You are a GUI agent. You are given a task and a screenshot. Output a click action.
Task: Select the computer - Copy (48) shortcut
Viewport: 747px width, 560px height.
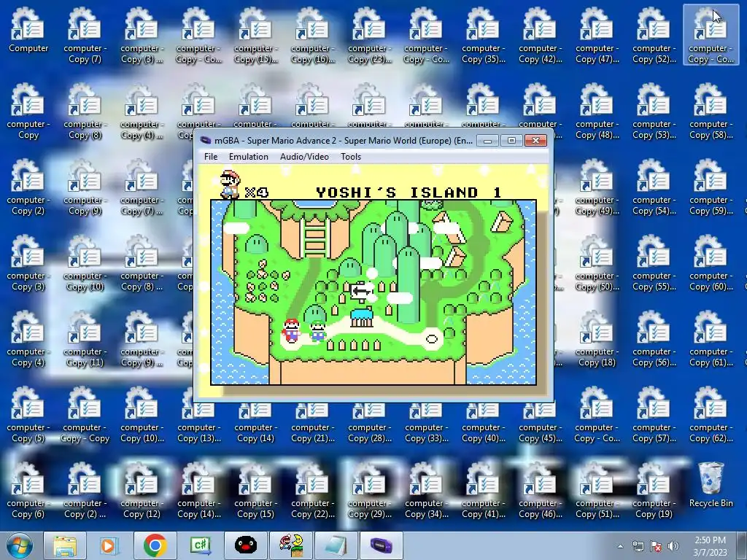point(597,111)
